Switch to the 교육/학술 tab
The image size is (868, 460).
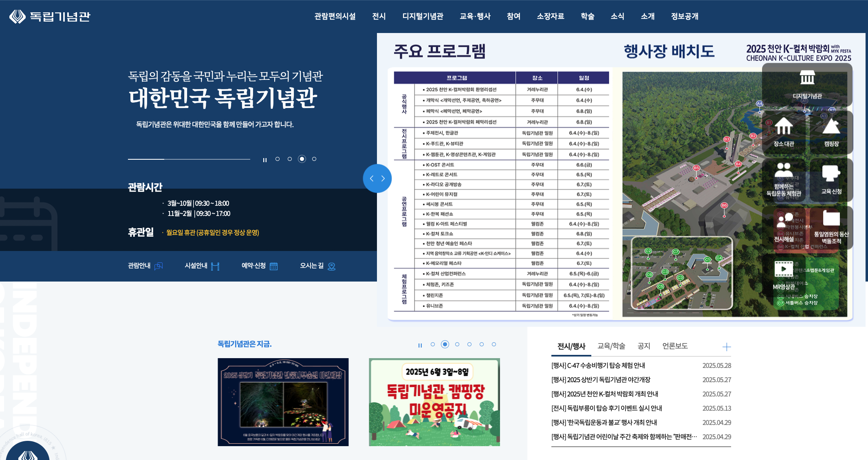(611, 346)
